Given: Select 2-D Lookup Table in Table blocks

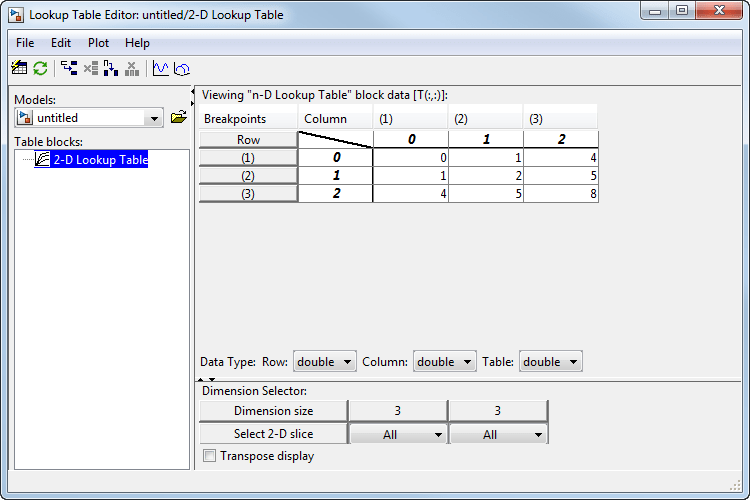Looking at the screenshot, I should [100, 159].
